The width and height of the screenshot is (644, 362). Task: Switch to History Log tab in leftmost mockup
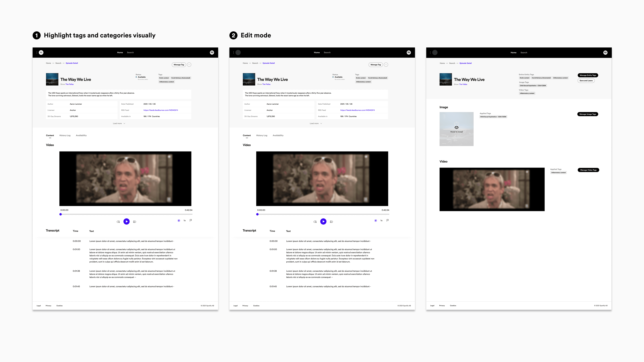(x=65, y=135)
